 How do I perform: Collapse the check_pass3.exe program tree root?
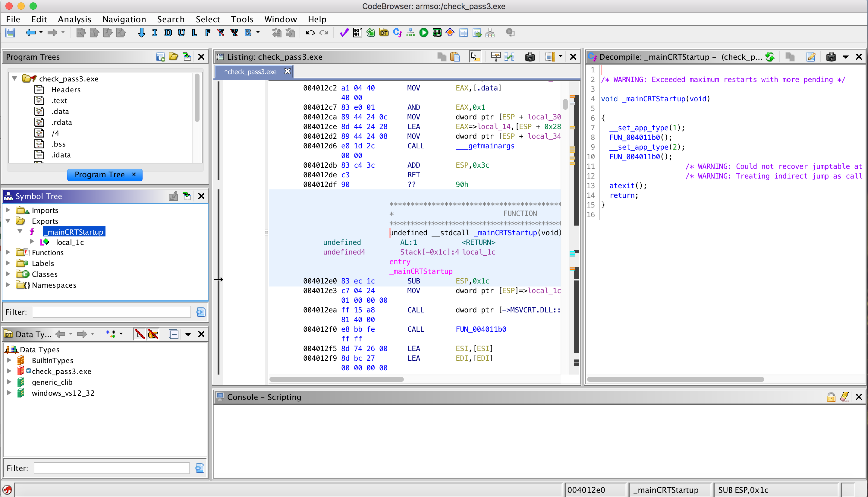coord(15,79)
